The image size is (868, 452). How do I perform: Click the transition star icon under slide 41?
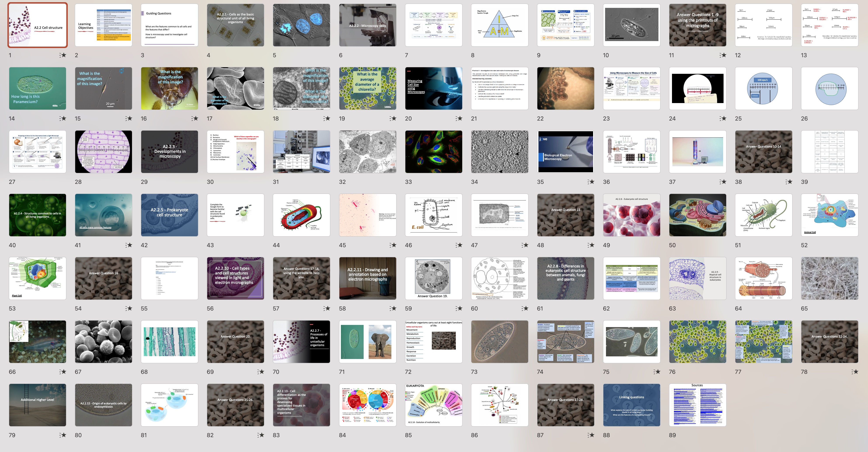129,245
